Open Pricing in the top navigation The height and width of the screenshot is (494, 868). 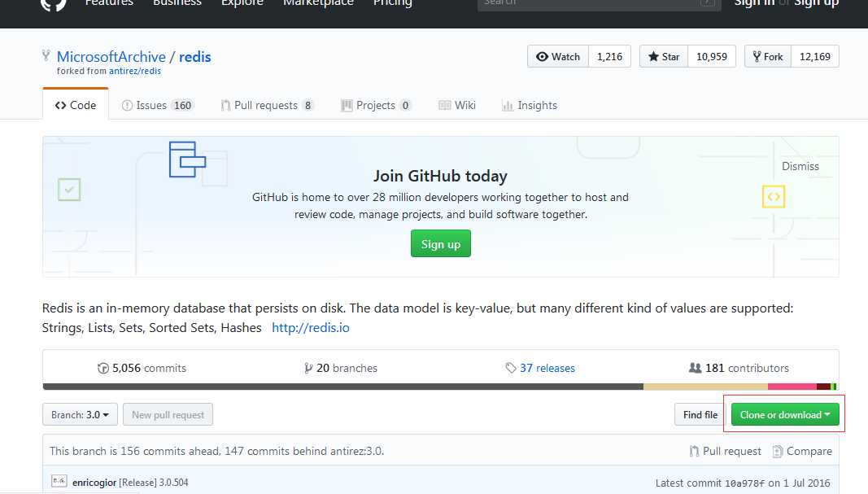point(392,3)
